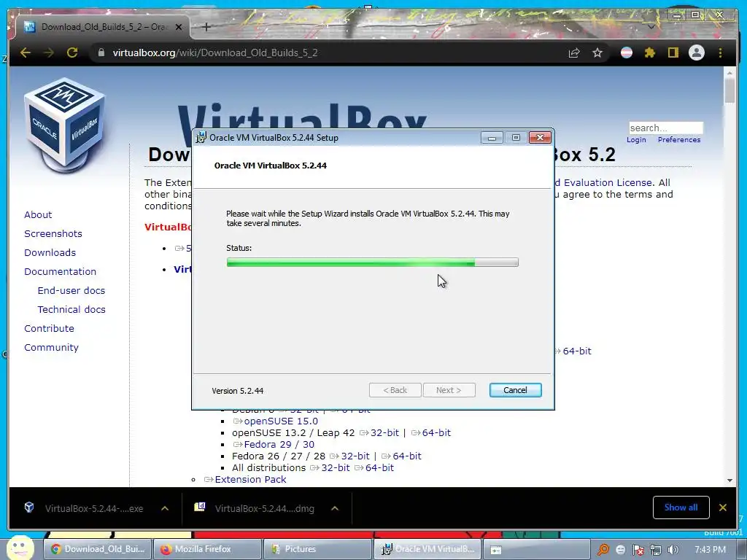Image resolution: width=747 pixels, height=560 pixels.
Task: Click the page scrollbar thumb
Action: tap(729, 90)
